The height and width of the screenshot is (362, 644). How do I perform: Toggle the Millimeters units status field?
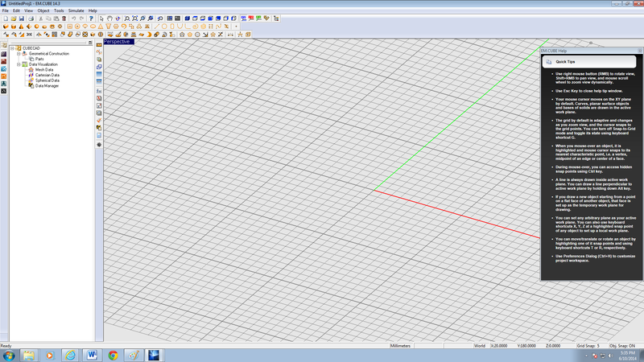pos(401,345)
